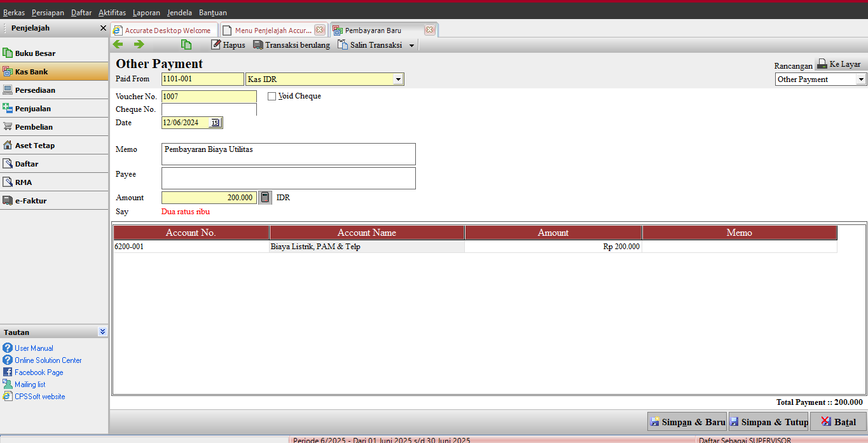The height and width of the screenshot is (443, 868).
Task: Close the Menu Penjelajah tab
Action: [x=319, y=30]
